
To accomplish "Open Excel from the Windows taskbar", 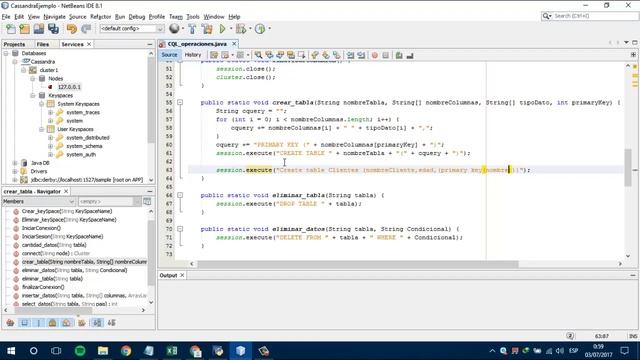I will coord(172,351).
